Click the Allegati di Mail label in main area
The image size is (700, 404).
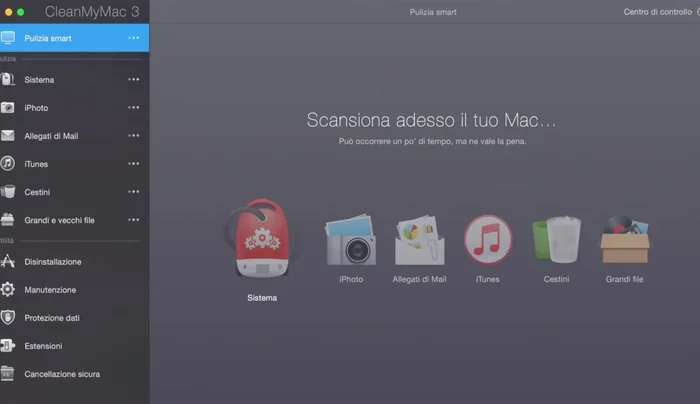point(419,279)
